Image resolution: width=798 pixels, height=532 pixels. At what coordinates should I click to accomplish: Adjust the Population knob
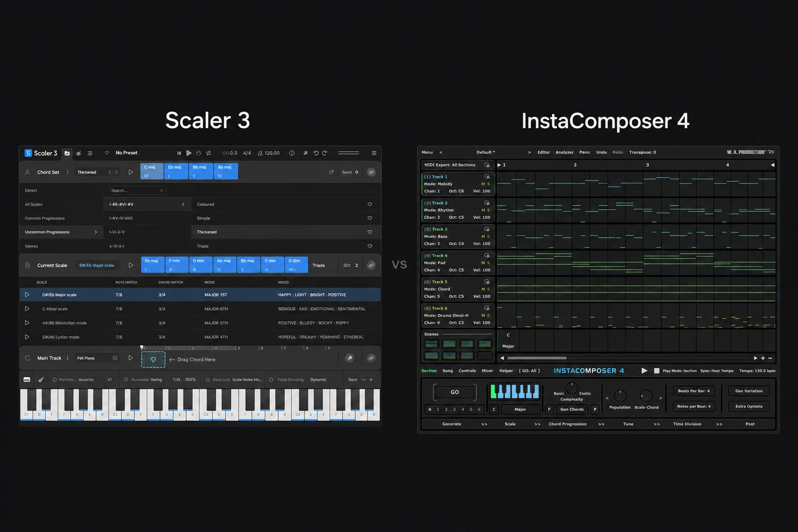point(620,396)
